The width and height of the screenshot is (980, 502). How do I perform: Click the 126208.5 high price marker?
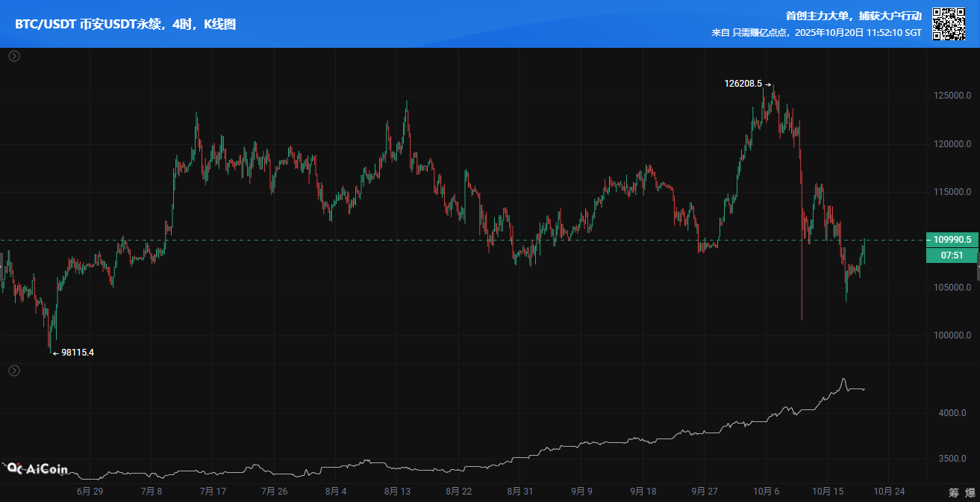pos(743,84)
